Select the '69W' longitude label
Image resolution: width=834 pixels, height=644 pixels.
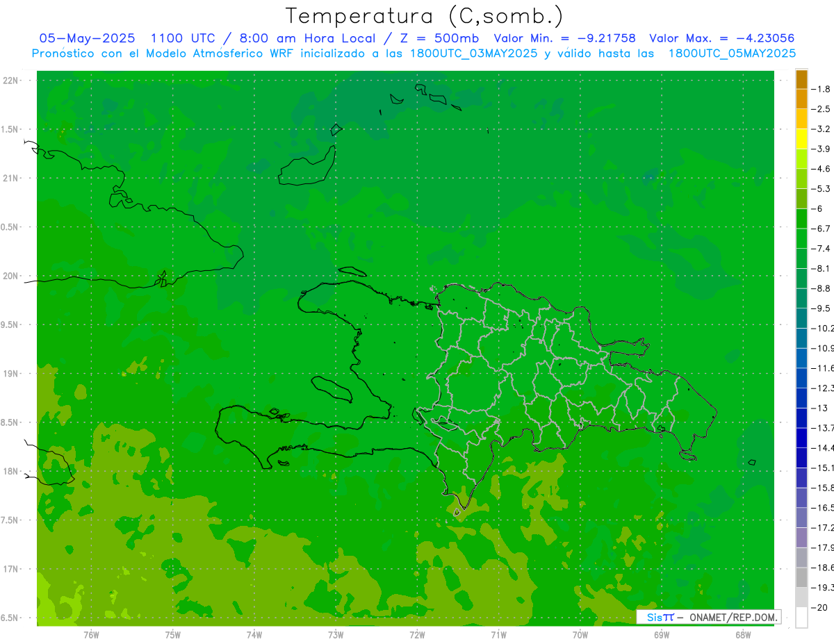[662, 636]
